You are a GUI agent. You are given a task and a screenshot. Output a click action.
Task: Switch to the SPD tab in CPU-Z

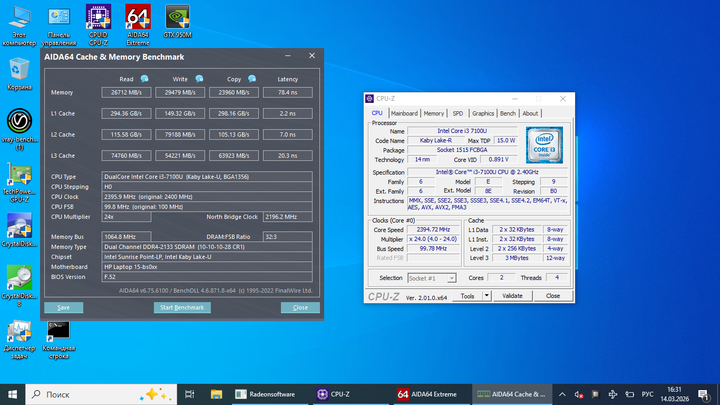tap(458, 113)
